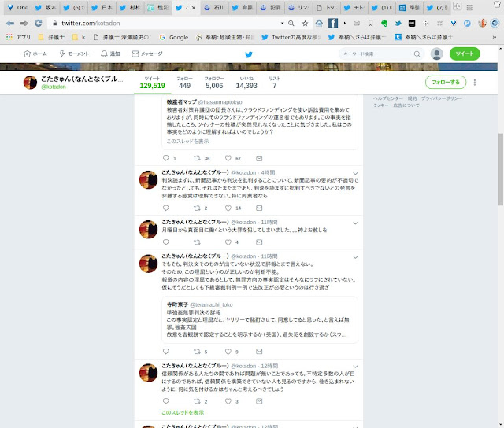This screenshot has height=428, width=504.
Task: Open the profile more options three-dot menu
Action: tap(474, 83)
